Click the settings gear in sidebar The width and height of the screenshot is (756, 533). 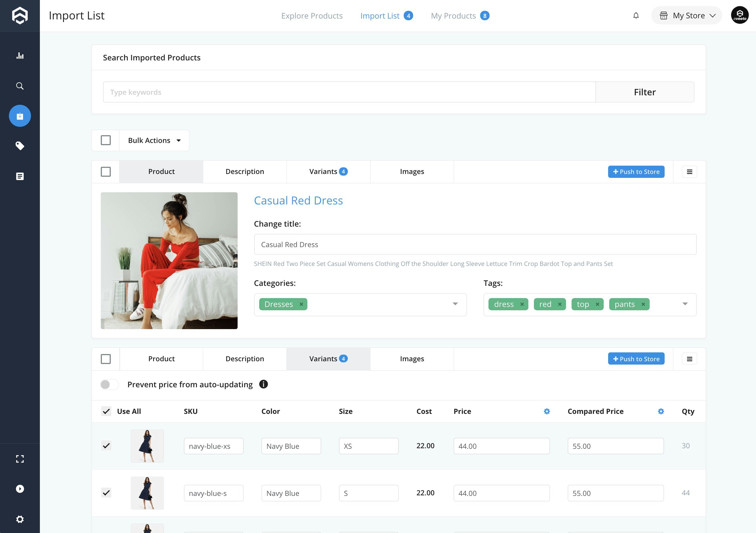[x=20, y=519]
